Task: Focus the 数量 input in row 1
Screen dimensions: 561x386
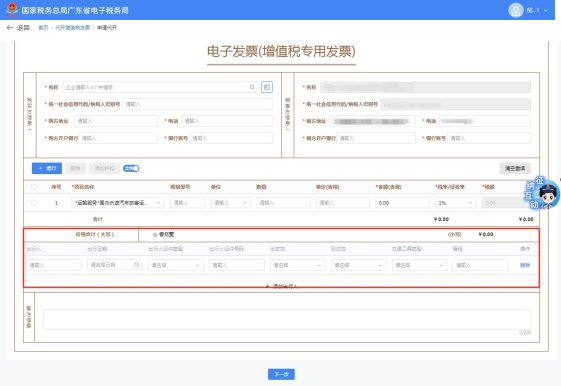Action: point(283,202)
